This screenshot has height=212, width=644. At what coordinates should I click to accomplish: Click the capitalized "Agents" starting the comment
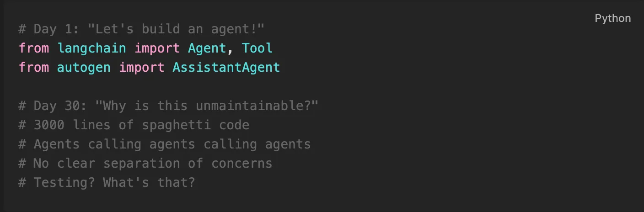click(57, 144)
